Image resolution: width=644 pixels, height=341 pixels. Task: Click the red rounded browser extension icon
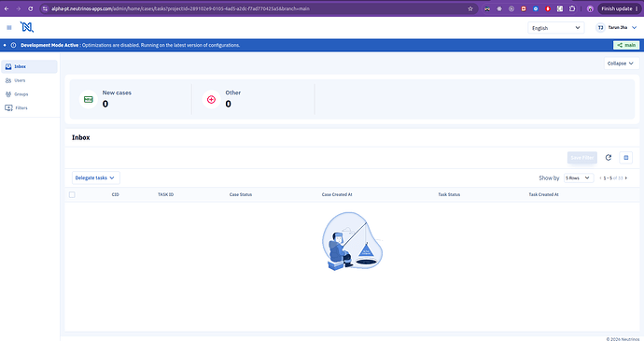(548, 8)
